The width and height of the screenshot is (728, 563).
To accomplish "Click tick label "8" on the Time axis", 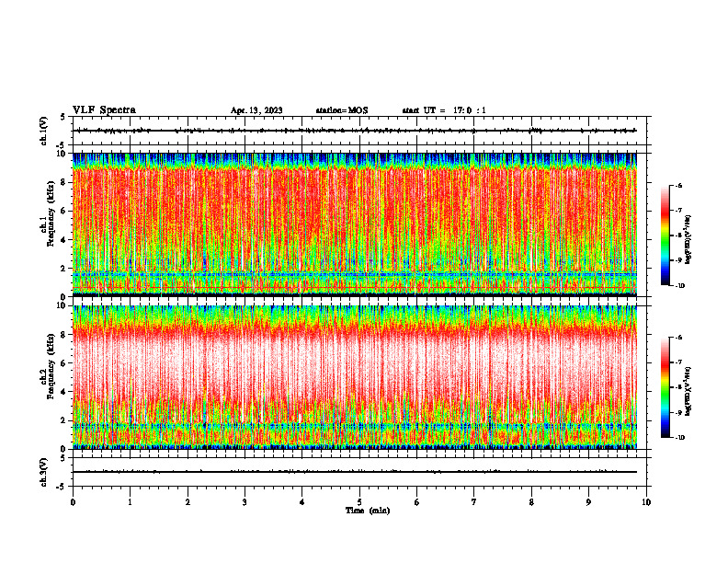I will tap(531, 502).
